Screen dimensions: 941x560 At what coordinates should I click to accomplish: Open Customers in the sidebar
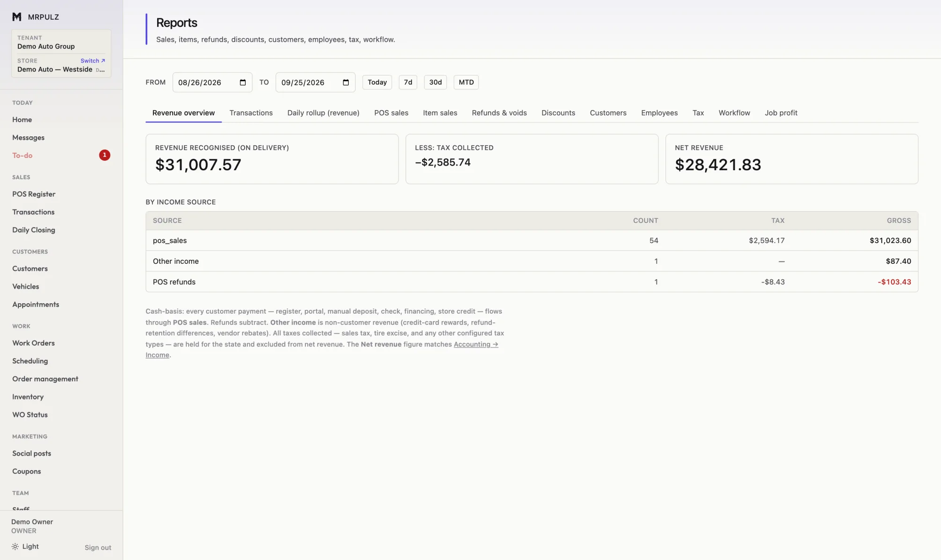[x=30, y=268]
